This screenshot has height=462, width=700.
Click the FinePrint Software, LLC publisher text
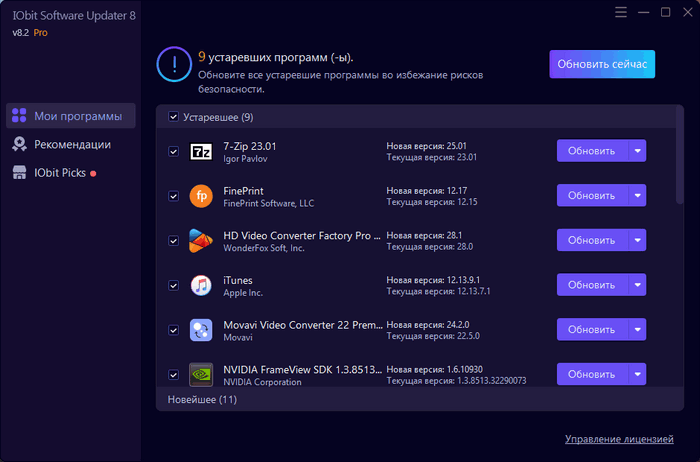coord(268,204)
